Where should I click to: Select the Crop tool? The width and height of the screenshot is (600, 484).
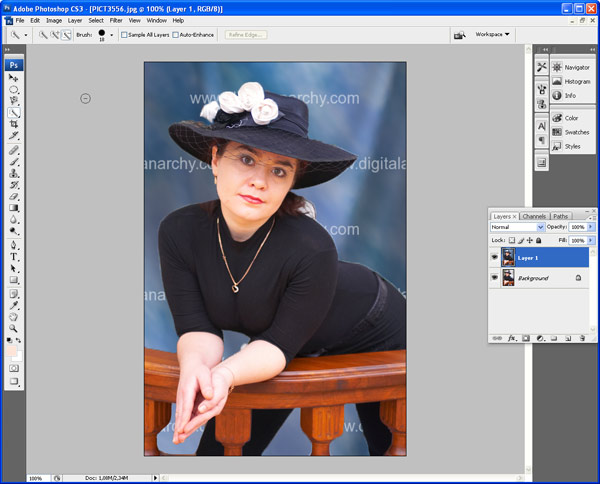pyautogui.click(x=14, y=125)
